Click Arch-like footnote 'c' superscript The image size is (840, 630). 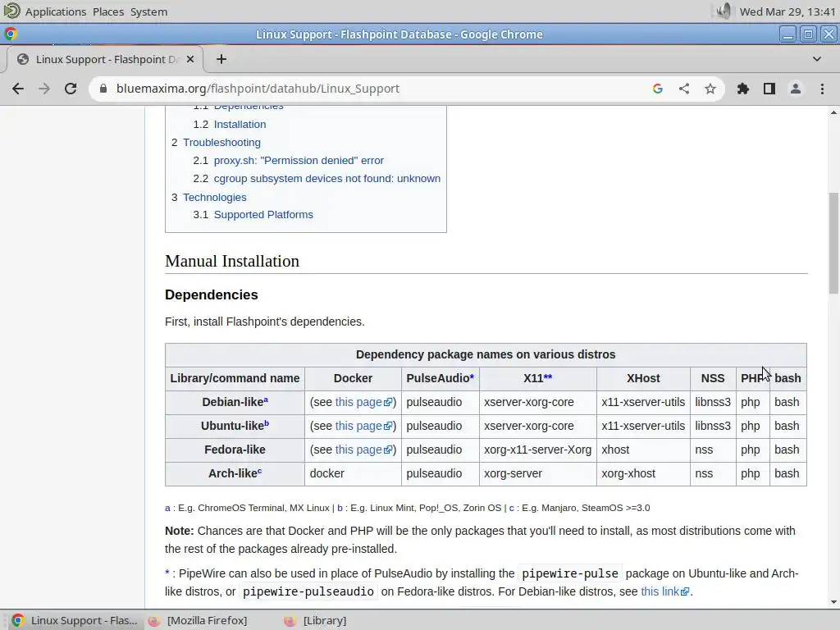coord(259,472)
